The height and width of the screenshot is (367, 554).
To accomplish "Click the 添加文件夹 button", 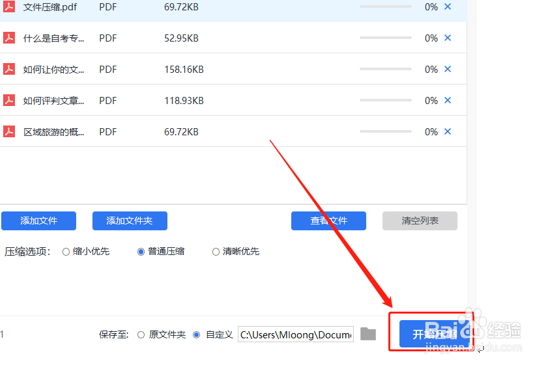I will point(130,221).
